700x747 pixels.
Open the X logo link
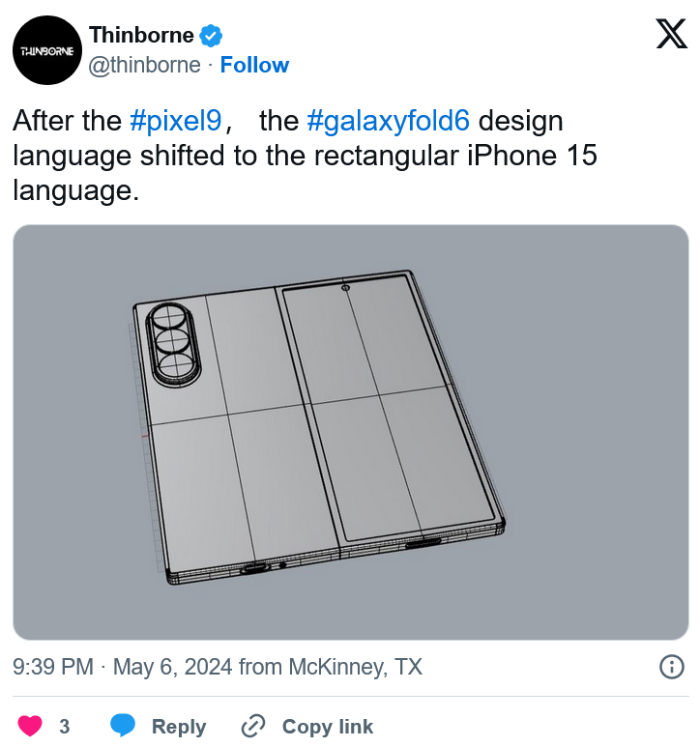671,34
